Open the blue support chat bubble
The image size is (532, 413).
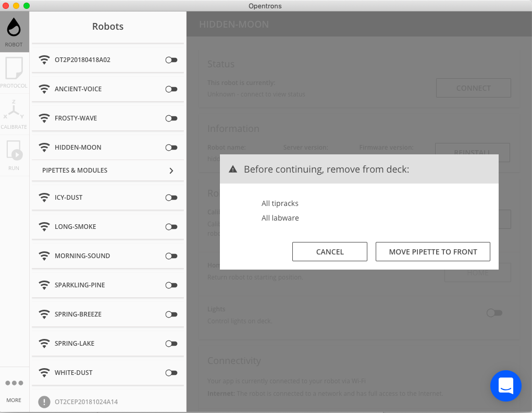point(505,386)
